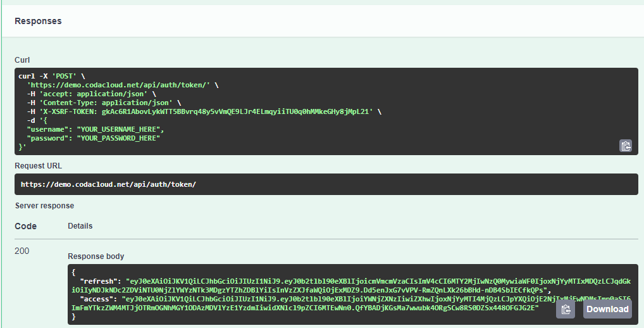Copy the response body to clipboard
644x328 pixels.
[566, 310]
